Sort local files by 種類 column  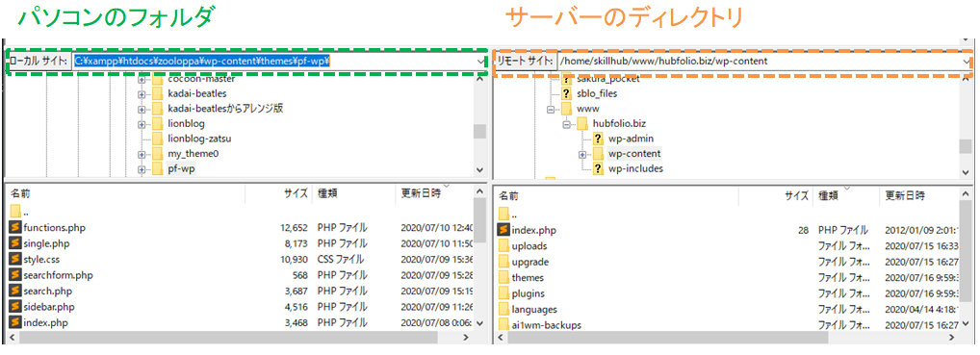click(x=353, y=193)
